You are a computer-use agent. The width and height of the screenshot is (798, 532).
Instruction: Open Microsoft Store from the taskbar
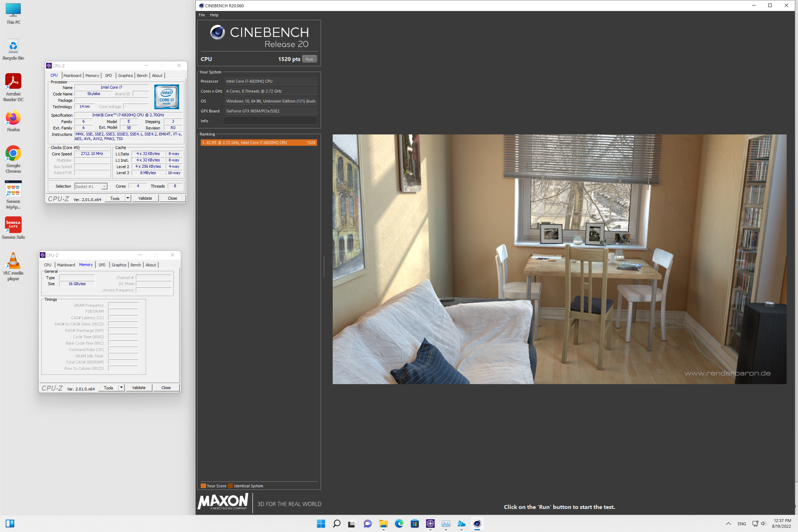[415, 523]
